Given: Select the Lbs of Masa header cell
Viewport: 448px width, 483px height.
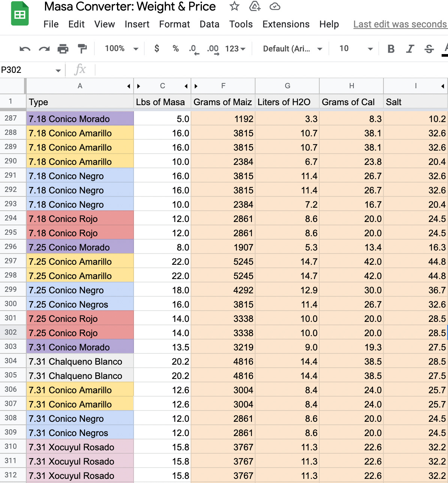Looking at the screenshot, I should point(162,102).
